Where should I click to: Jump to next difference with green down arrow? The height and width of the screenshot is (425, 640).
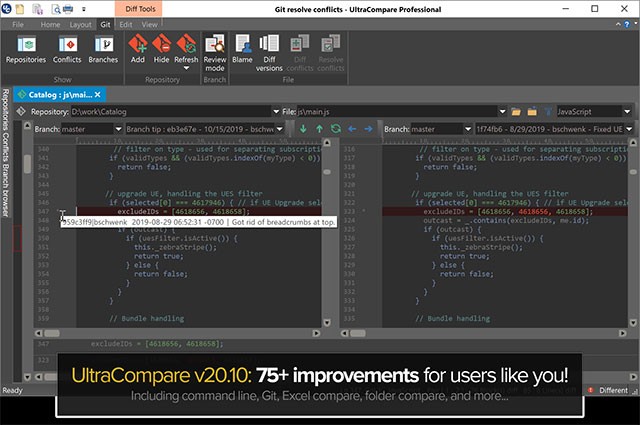pos(302,129)
